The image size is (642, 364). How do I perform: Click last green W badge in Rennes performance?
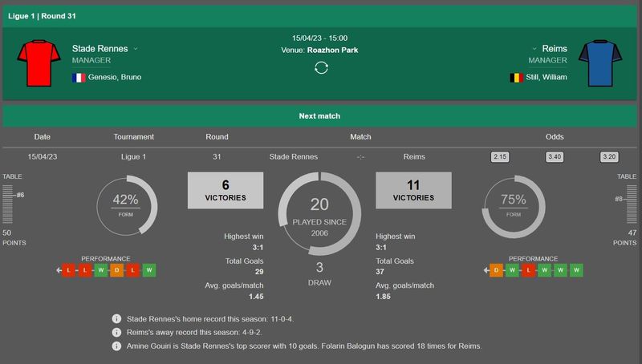click(149, 270)
